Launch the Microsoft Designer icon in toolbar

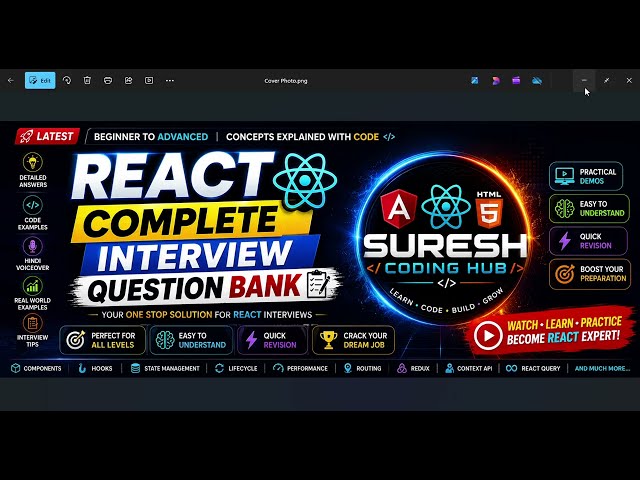(x=496, y=80)
